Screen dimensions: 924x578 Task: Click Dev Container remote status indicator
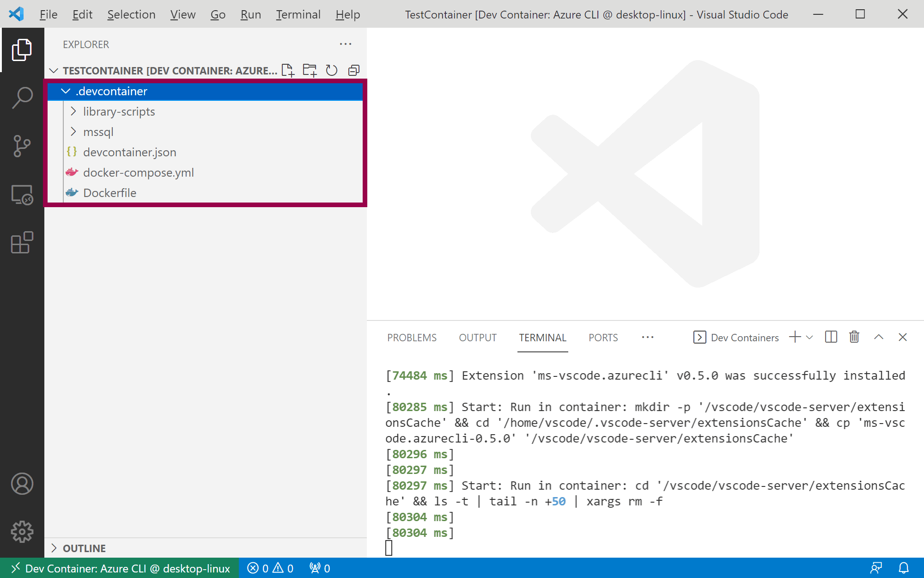(120, 568)
